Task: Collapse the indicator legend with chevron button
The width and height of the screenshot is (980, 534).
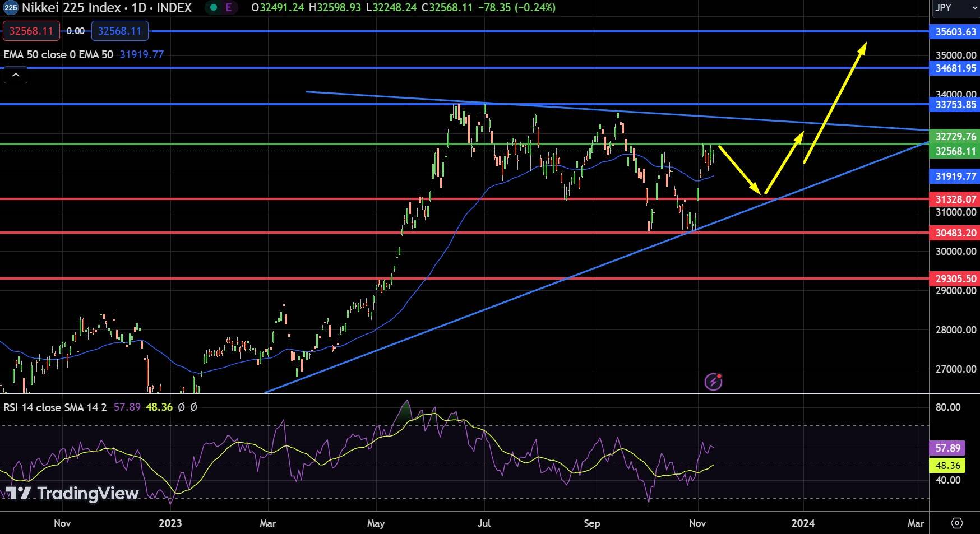Action: click(x=16, y=75)
